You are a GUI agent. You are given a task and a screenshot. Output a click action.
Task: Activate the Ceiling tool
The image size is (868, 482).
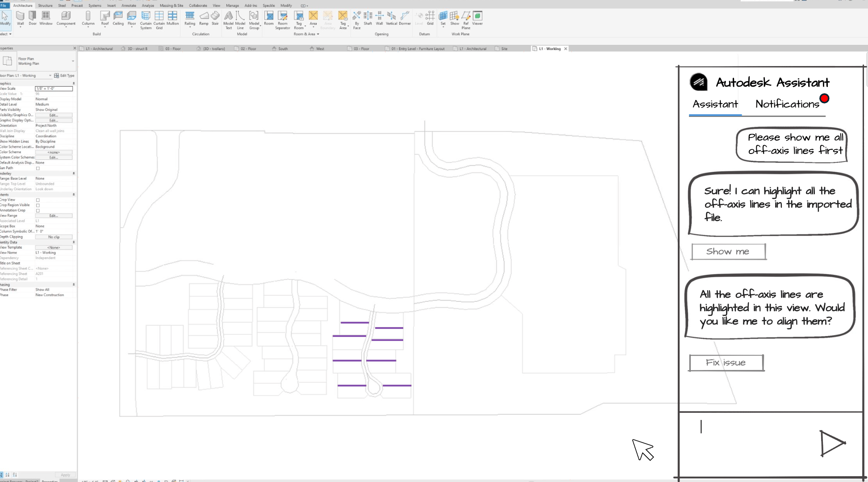coord(118,18)
